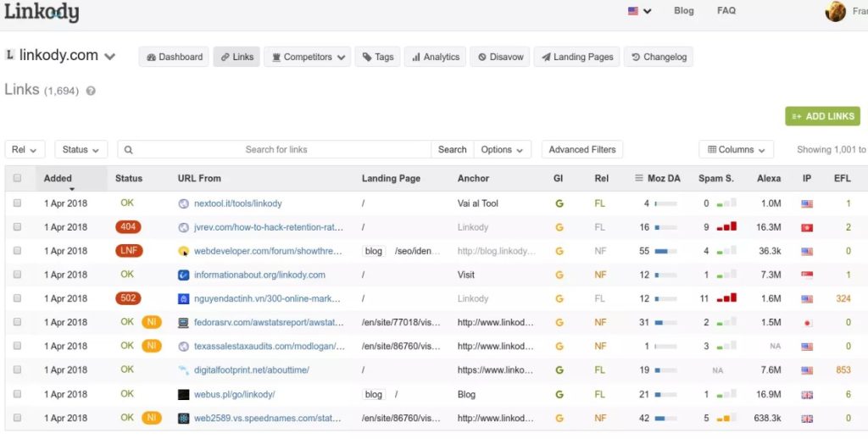
Task: Click the Search button
Action: tap(453, 149)
